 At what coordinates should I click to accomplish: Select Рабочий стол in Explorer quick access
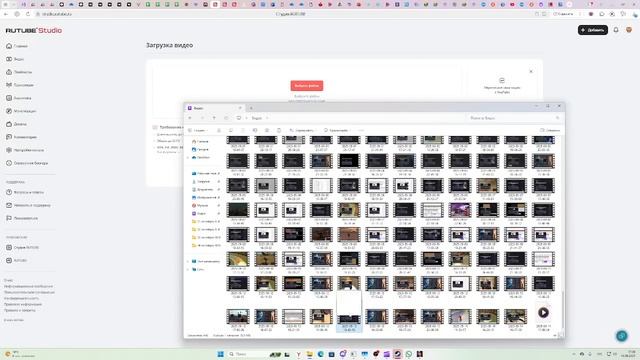(x=206, y=173)
